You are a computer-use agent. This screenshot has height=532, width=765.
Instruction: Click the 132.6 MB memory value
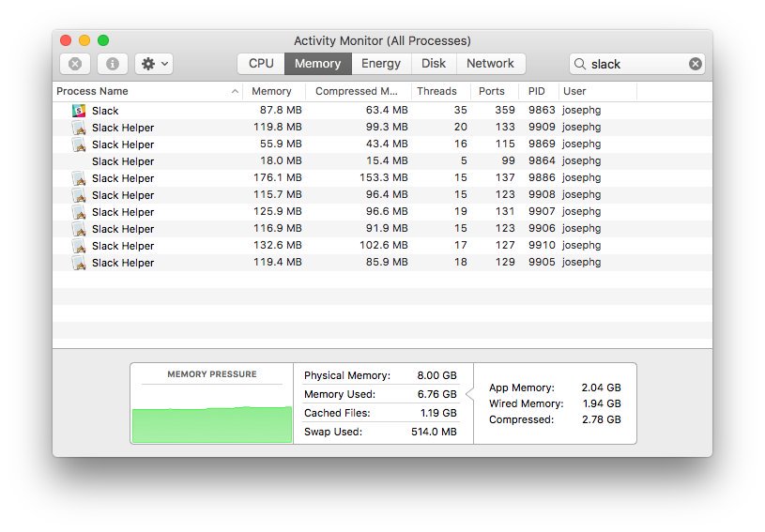[278, 245]
